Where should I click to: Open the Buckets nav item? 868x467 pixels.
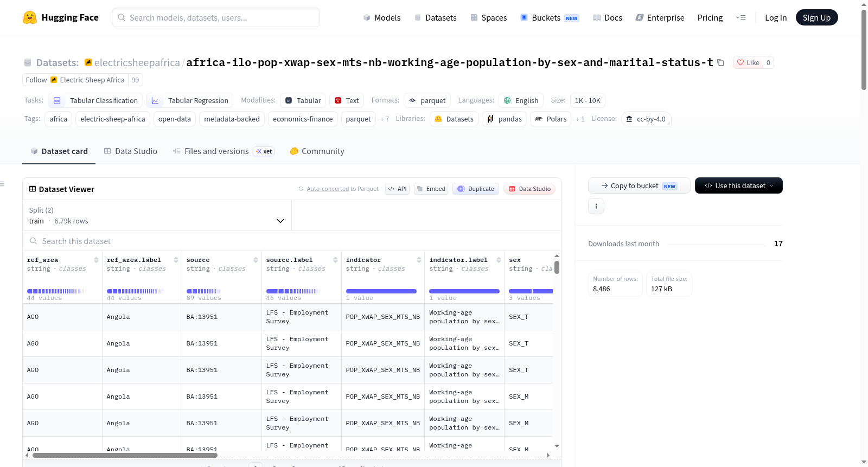tap(550, 17)
